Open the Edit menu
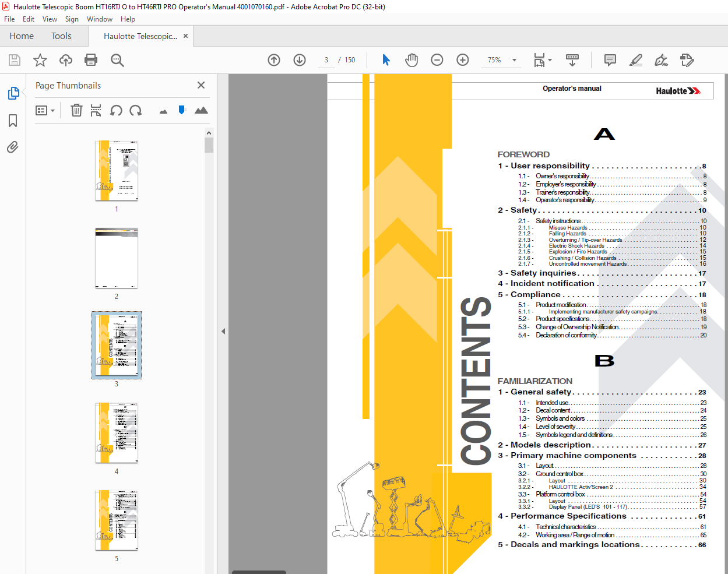The image size is (728, 574). 29,19
